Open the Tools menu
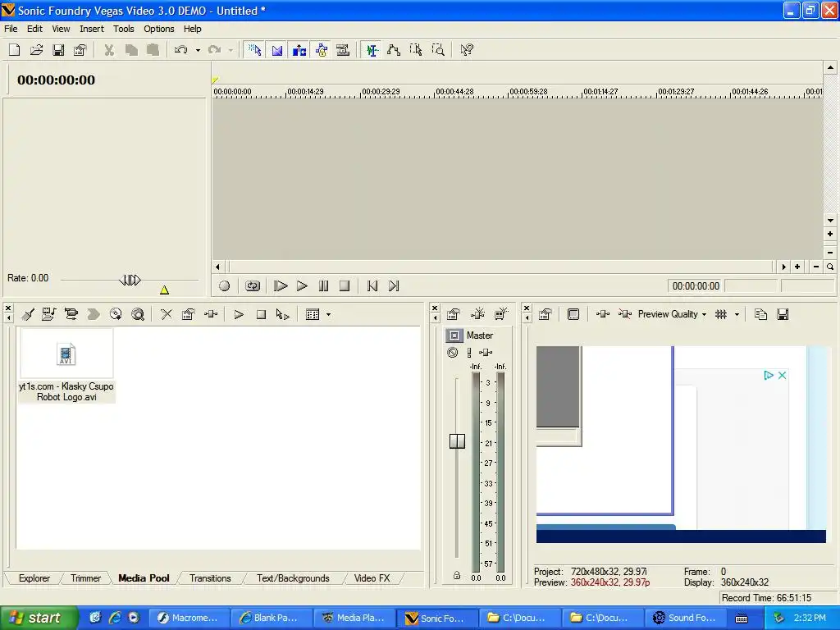 123,29
